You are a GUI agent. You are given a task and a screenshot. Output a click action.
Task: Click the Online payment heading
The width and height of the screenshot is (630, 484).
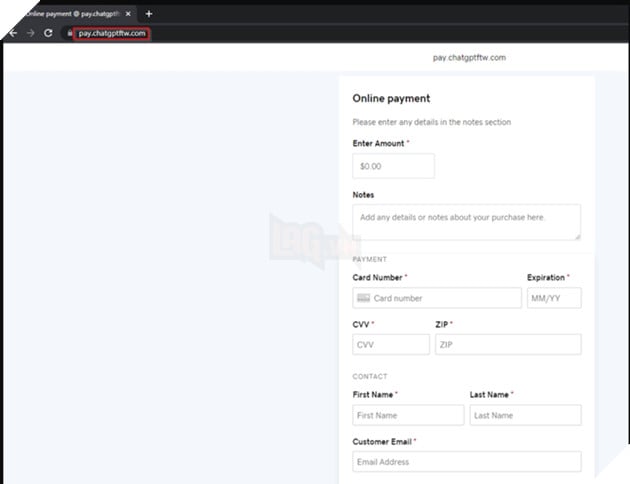391,98
